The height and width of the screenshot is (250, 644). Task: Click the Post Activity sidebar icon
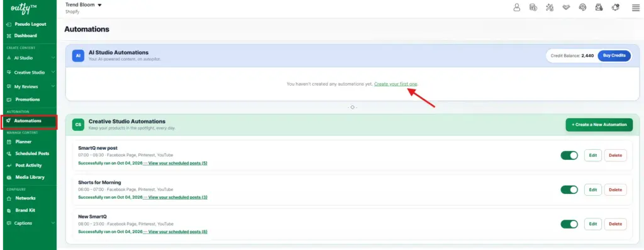tap(9, 165)
